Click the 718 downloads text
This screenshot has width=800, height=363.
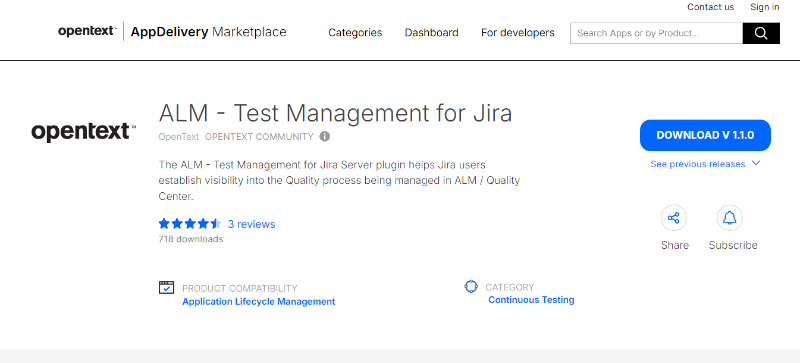click(x=191, y=239)
